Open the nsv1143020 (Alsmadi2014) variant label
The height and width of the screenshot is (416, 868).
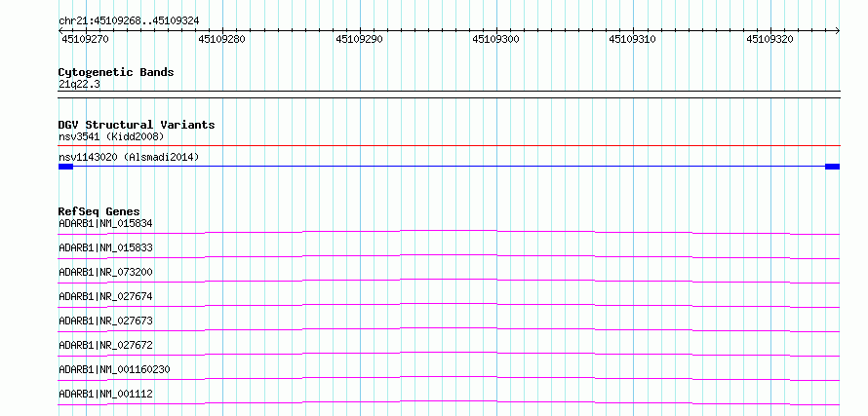(x=129, y=158)
